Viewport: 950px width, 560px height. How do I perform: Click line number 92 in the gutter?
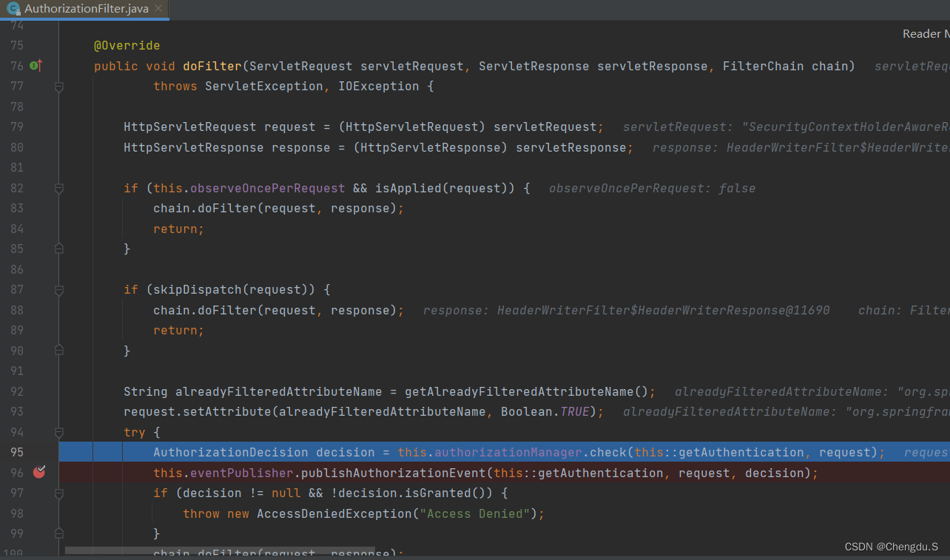tap(16, 391)
